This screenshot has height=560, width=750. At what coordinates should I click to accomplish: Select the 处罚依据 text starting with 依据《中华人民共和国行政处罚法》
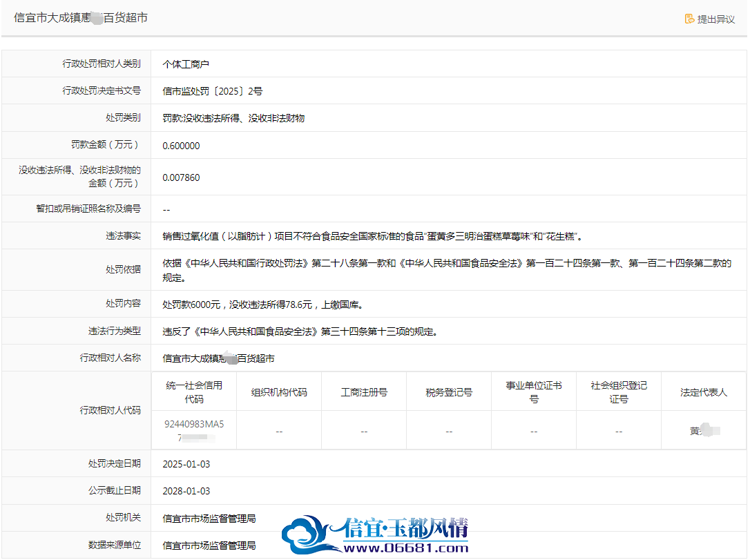point(447,270)
